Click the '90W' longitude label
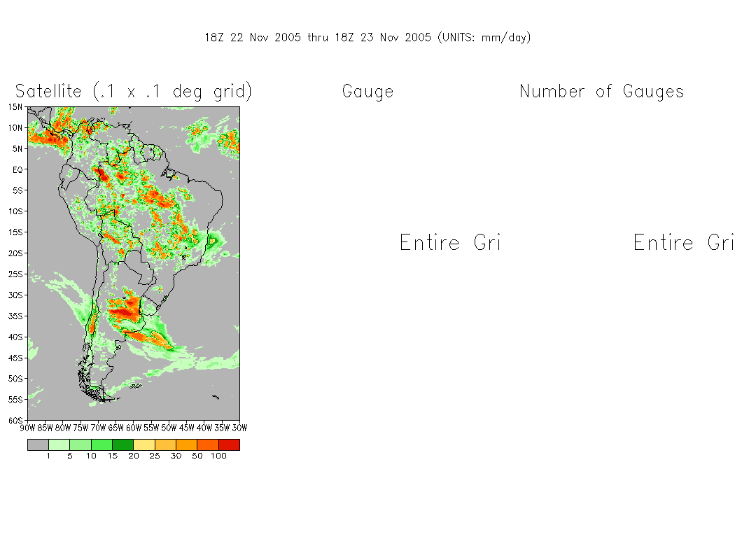The width and height of the screenshot is (735, 560). point(28,428)
